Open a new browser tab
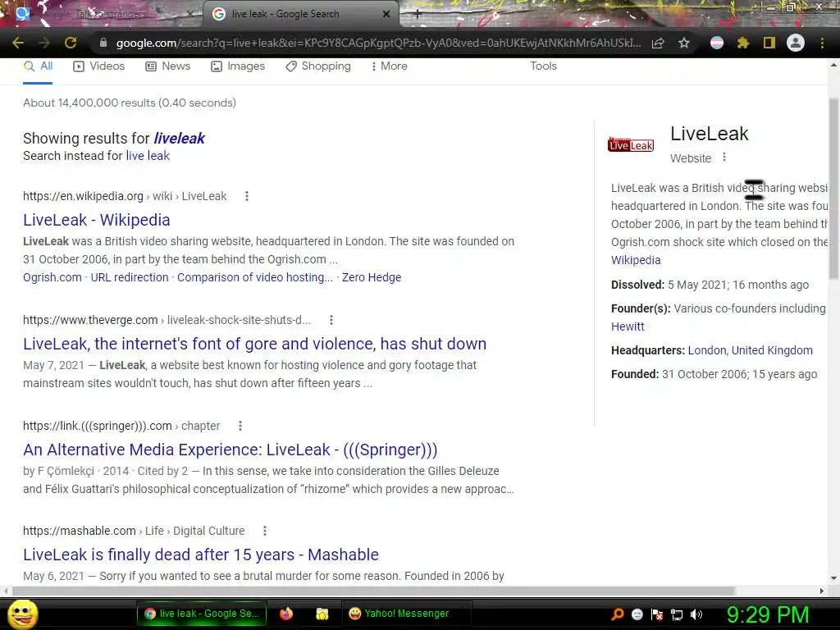Screen dimensions: 840x630 coord(418,15)
